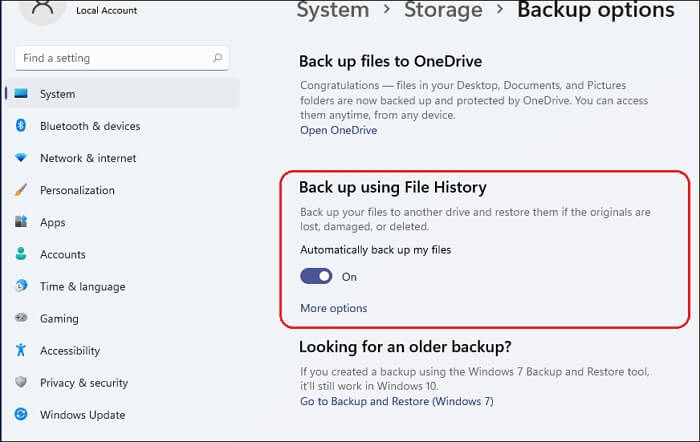700x442 pixels.
Task: Click the Windows Update arrows icon
Action: 21,415
